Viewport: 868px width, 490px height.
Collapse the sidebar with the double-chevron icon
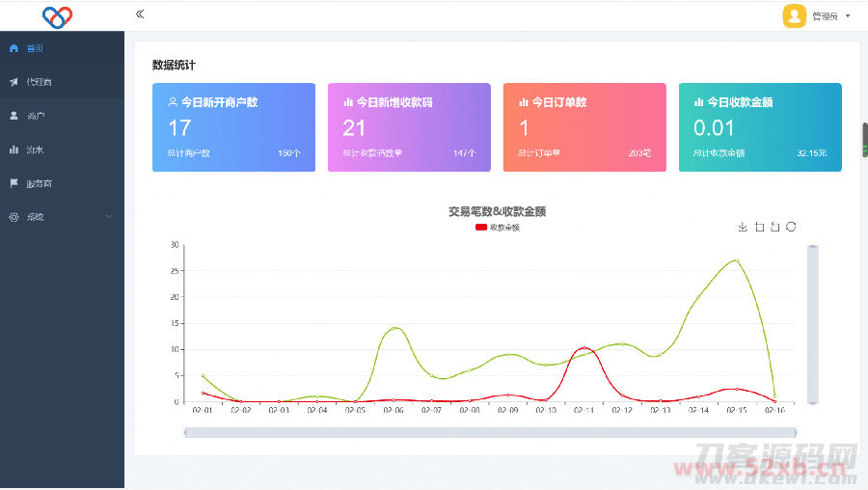pyautogui.click(x=140, y=14)
